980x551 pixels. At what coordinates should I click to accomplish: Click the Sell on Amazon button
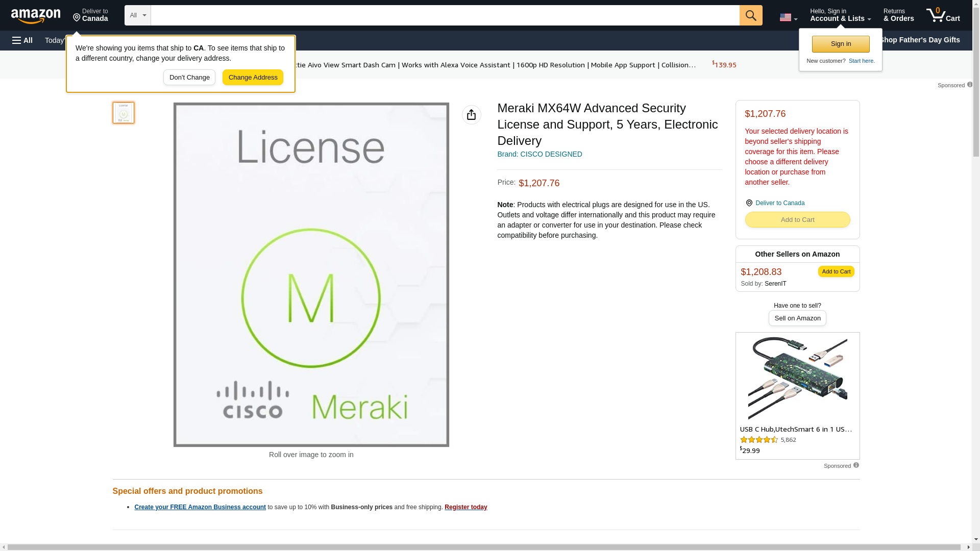(797, 318)
